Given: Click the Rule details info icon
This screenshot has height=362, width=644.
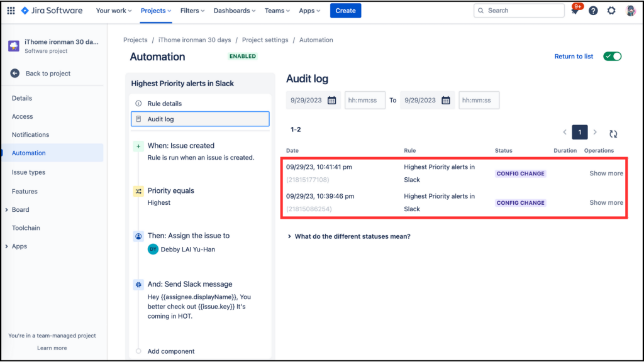Looking at the screenshot, I should pyautogui.click(x=138, y=104).
